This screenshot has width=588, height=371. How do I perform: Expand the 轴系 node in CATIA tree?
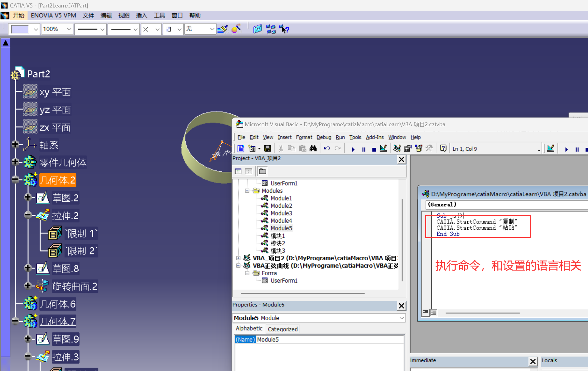15,144
